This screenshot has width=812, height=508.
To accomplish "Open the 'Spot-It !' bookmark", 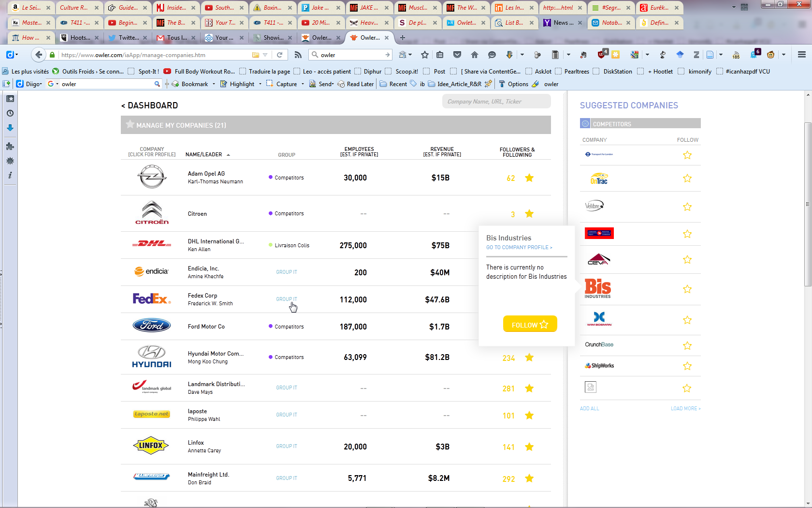I will (144, 72).
